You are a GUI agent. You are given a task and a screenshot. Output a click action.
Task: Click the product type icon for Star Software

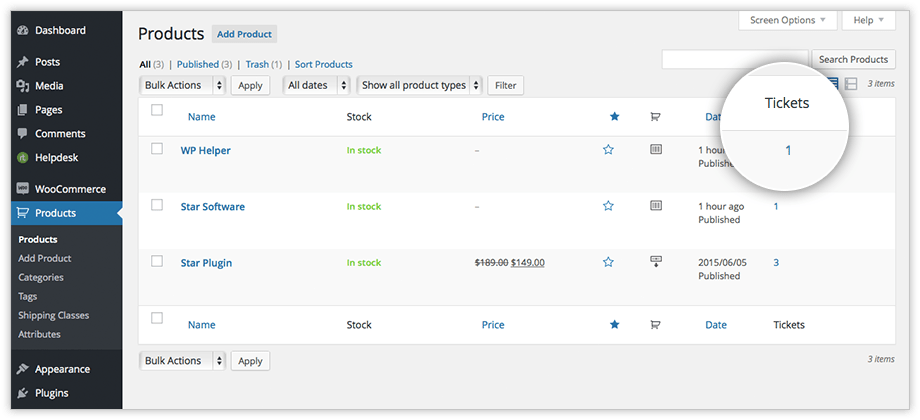pos(656,205)
